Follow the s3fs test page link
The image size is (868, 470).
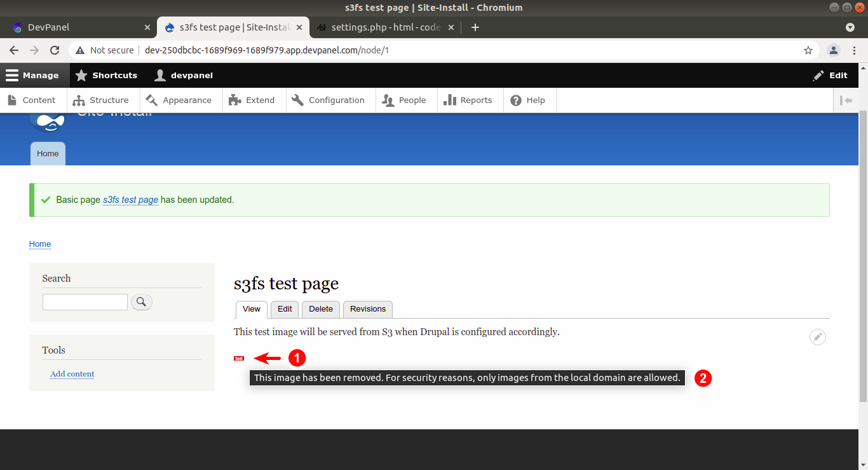point(130,199)
